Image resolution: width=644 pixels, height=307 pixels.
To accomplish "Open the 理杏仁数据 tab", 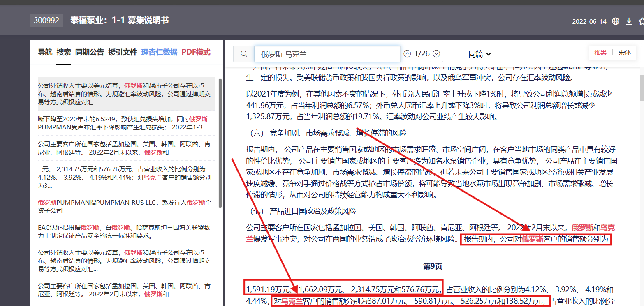I will (159, 52).
